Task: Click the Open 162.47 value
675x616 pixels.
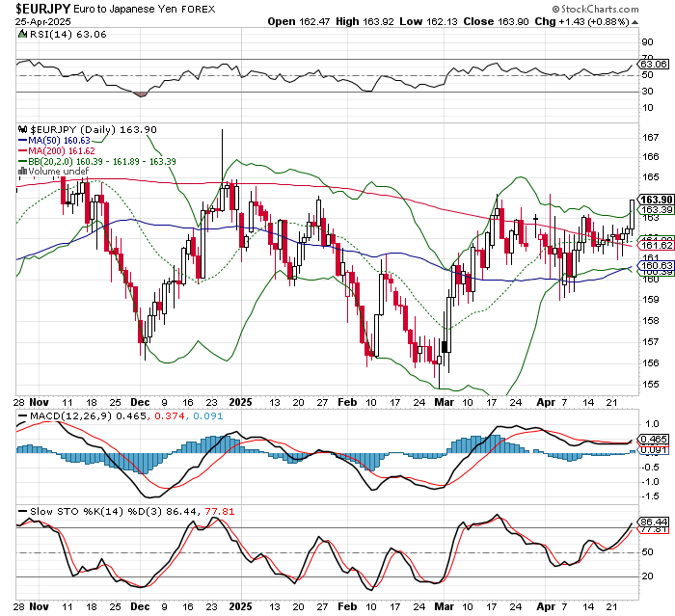Action: (299, 21)
